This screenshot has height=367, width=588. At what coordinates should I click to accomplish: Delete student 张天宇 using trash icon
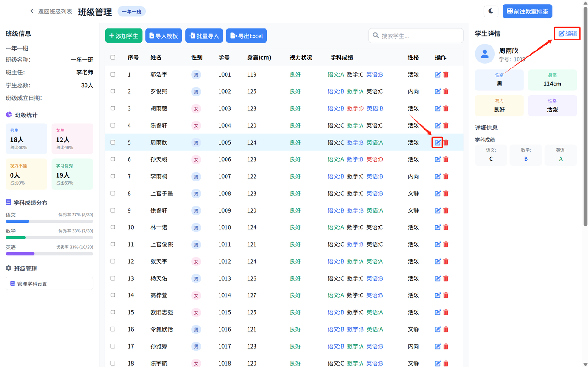pyautogui.click(x=446, y=261)
